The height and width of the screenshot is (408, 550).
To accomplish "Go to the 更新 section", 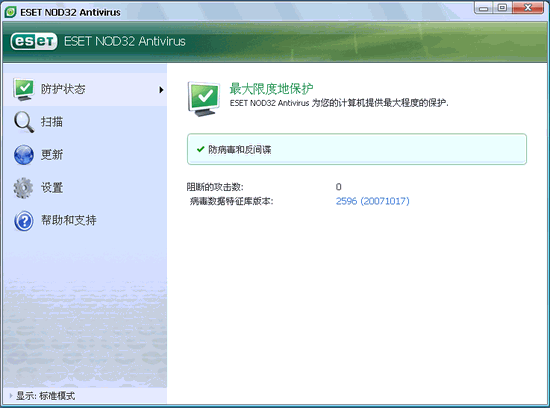I will 85,155.
